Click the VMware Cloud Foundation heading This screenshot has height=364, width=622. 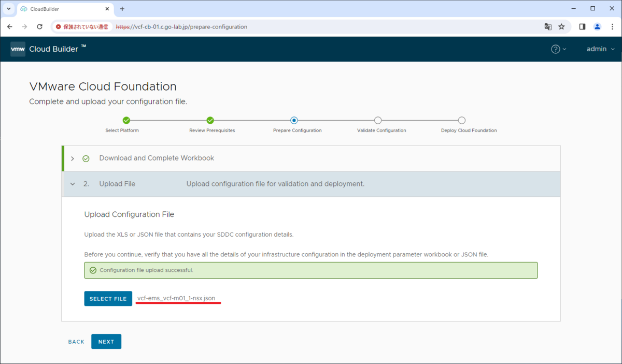pos(103,86)
